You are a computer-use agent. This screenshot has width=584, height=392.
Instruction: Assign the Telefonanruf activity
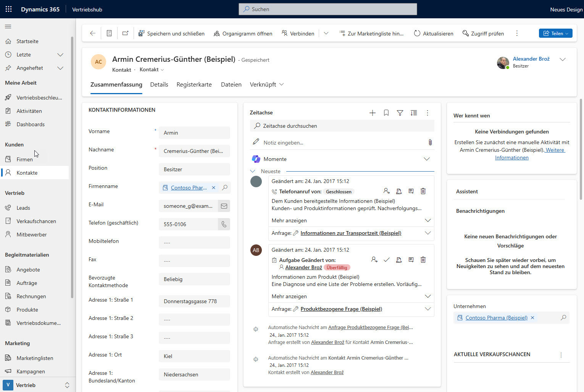tap(386, 191)
